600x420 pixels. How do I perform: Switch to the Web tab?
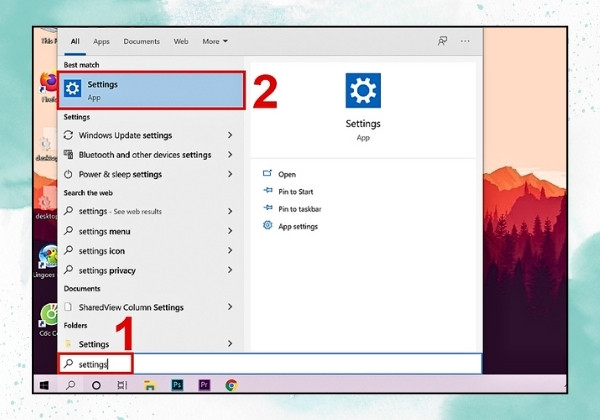point(181,41)
